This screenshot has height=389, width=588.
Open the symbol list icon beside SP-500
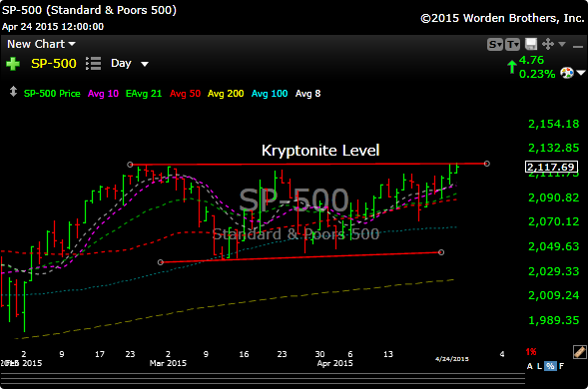(94, 63)
